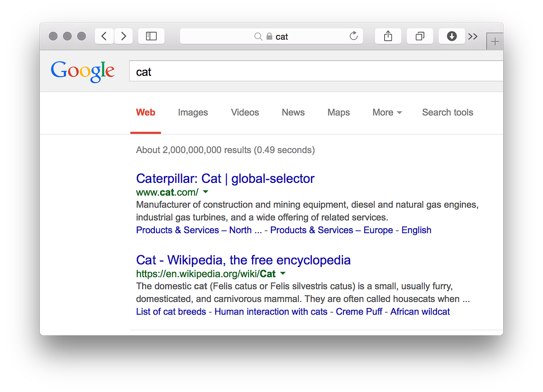Viewport: 543px width, 392px height.
Task: Go back to the previous page
Action: (104, 36)
